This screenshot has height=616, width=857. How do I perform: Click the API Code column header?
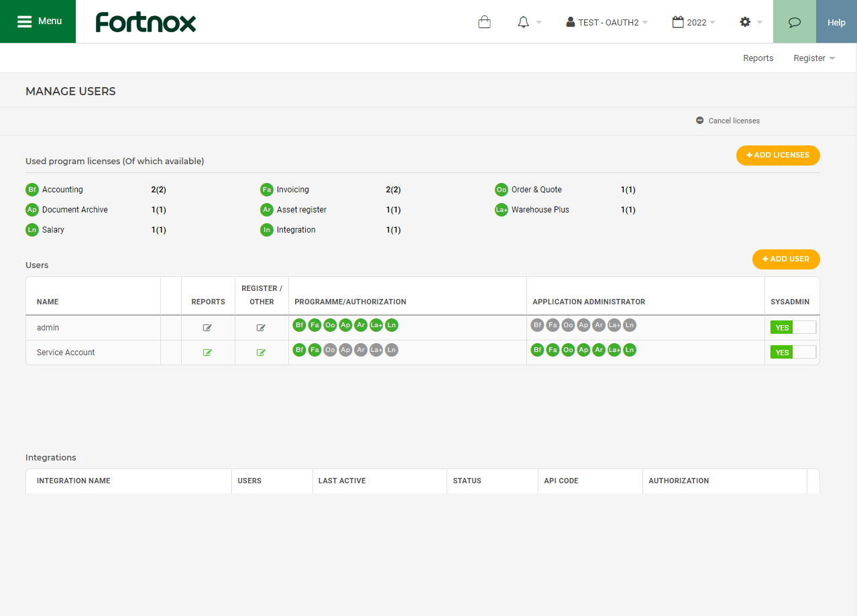[561, 481]
